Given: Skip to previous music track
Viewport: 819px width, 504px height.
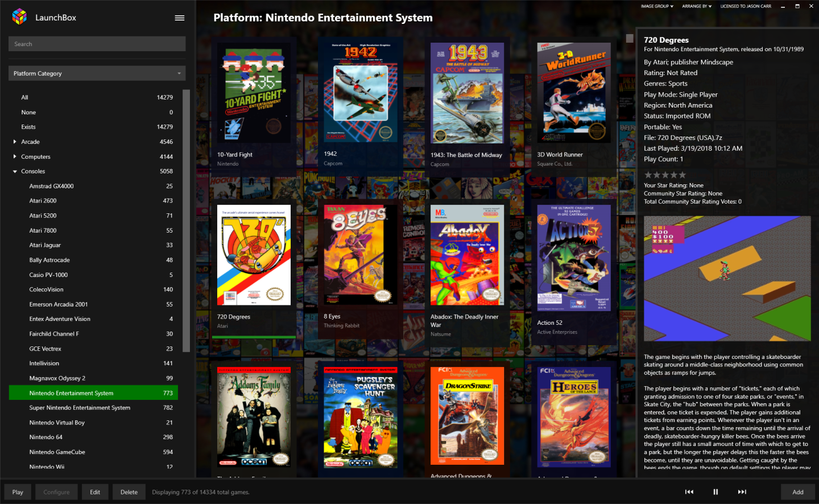Looking at the screenshot, I should [x=689, y=492].
